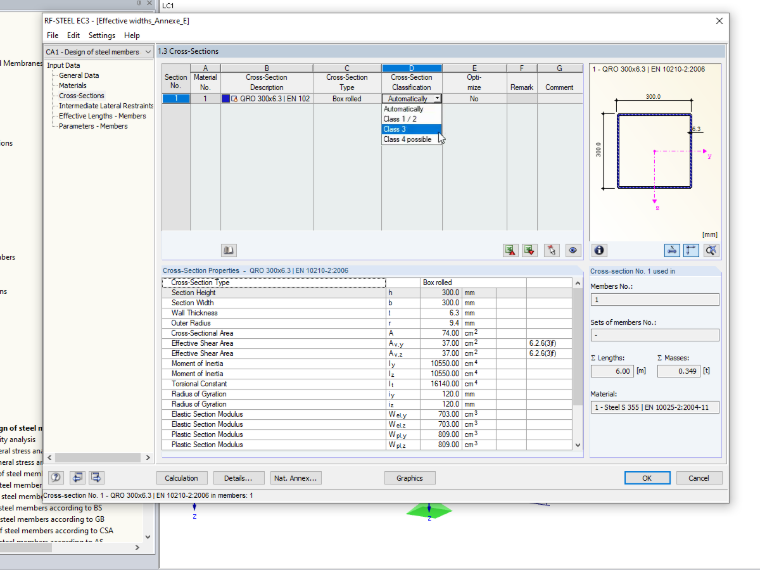Select Cross-Sections tree item
The width and height of the screenshot is (760, 570).
coord(81,95)
